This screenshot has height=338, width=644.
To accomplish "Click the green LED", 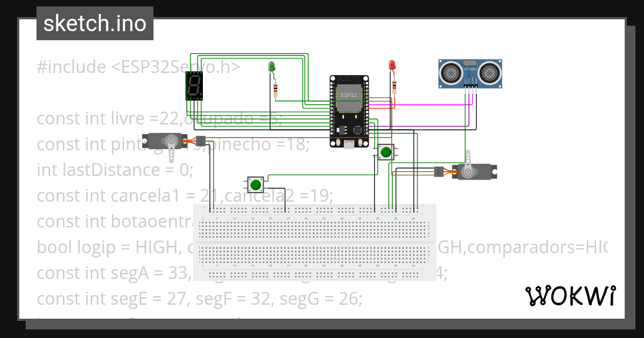I will click(x=272, y=67).
